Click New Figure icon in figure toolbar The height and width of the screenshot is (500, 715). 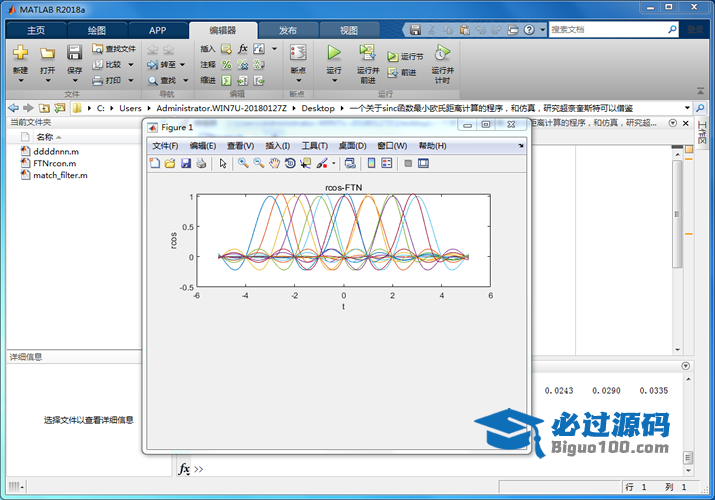pos(155,163)
